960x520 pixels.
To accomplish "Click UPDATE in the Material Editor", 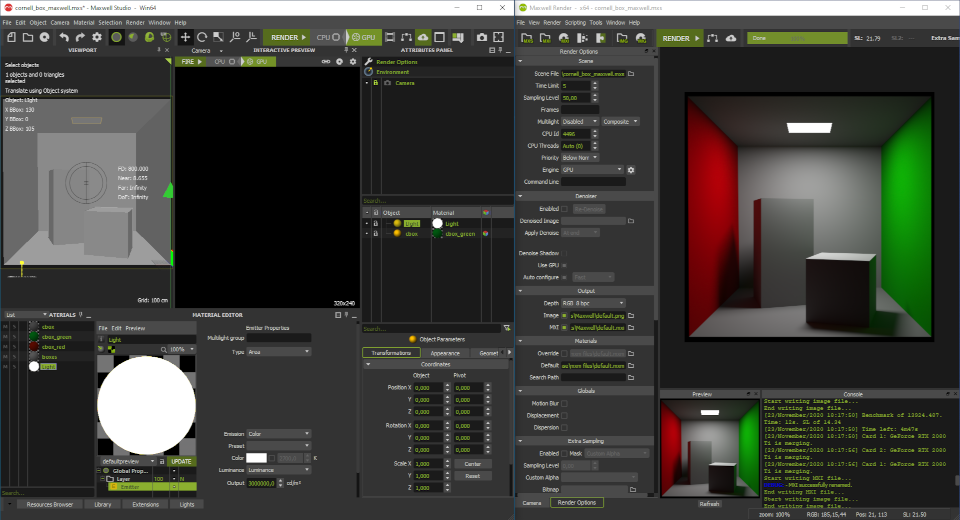I will coord(181,461).
